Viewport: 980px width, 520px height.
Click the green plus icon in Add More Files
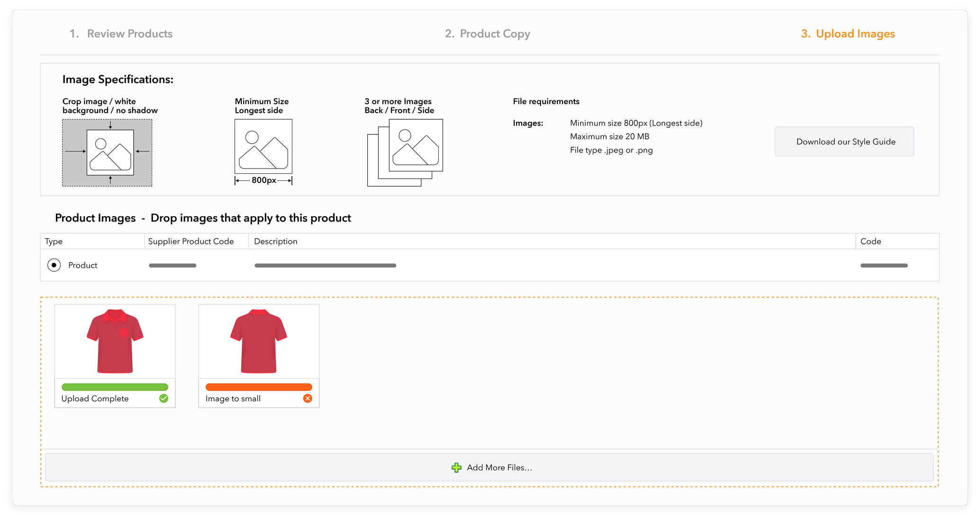(456, 467)
